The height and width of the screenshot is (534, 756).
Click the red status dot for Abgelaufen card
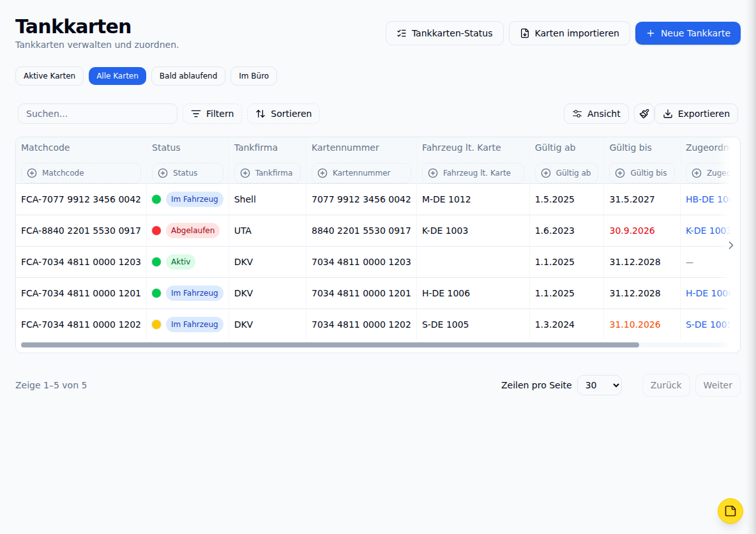tap(156, 231)
